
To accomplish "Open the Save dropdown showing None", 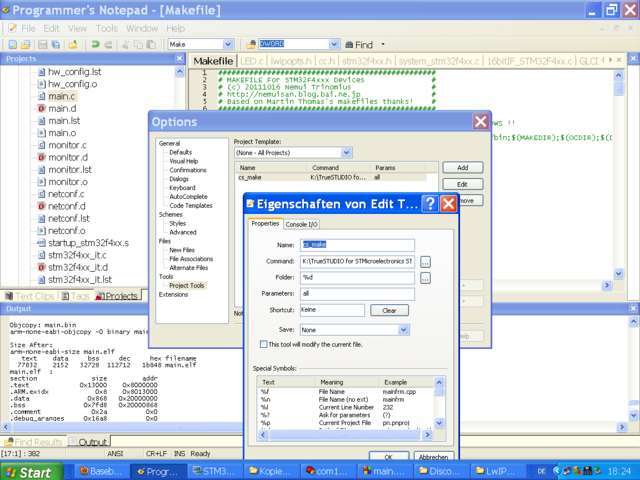I will coord(403,330).
